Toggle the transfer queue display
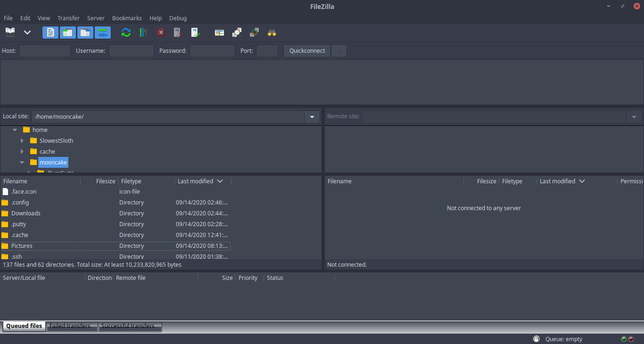644x344 pixels. pyautogui.click(x=103, y=33)
